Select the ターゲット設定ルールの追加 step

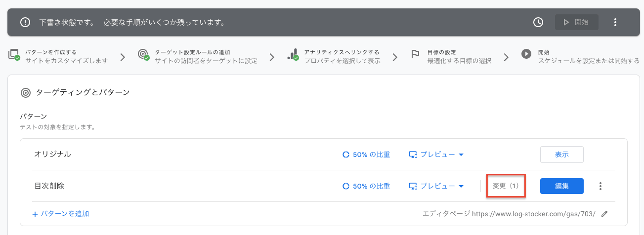[x=198, y=56]
